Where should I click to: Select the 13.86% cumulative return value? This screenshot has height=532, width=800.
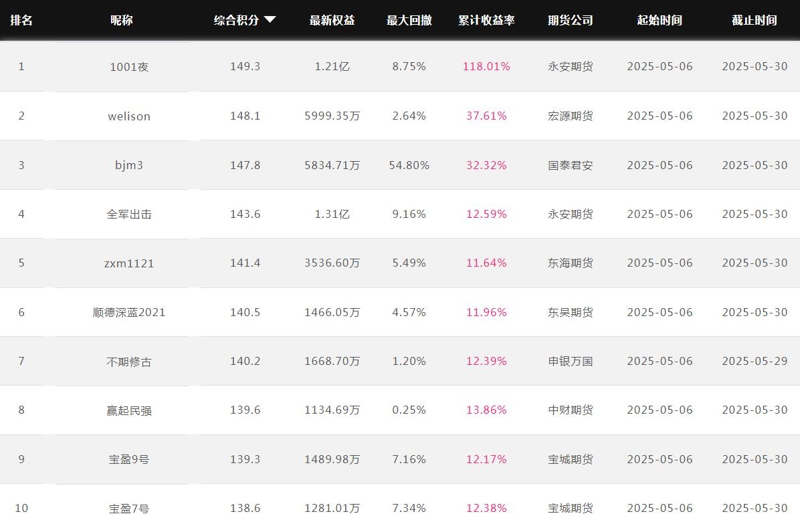486,410
